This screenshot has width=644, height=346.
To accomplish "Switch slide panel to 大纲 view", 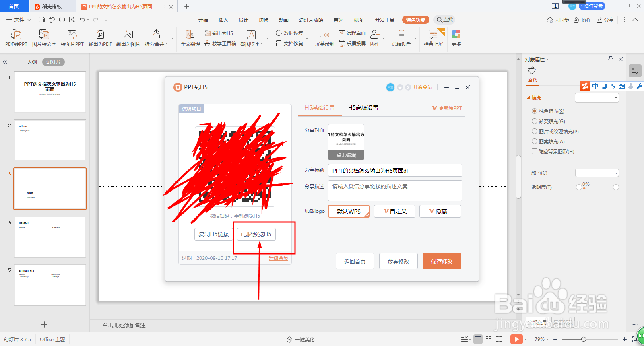I will (32, 62).
